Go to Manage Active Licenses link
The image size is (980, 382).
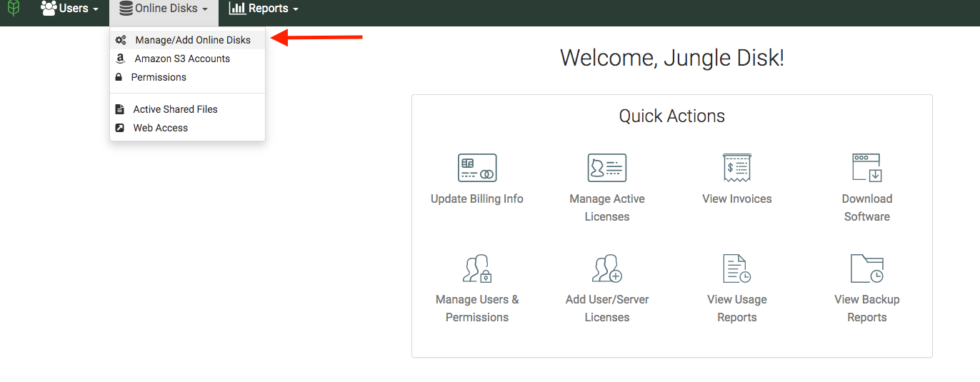click(607, 208)
